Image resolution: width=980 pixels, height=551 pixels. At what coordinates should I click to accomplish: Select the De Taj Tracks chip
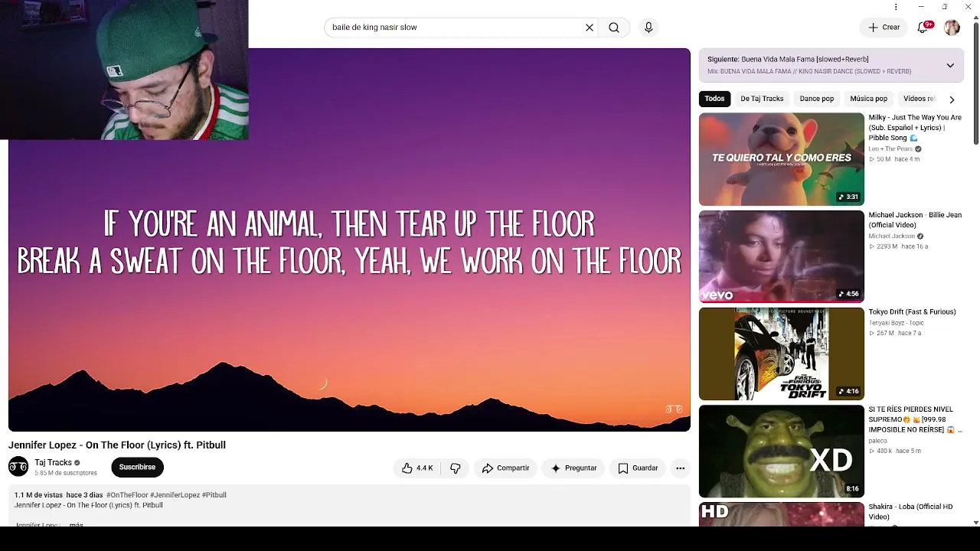pyautogui.click(x=762, y=99)
